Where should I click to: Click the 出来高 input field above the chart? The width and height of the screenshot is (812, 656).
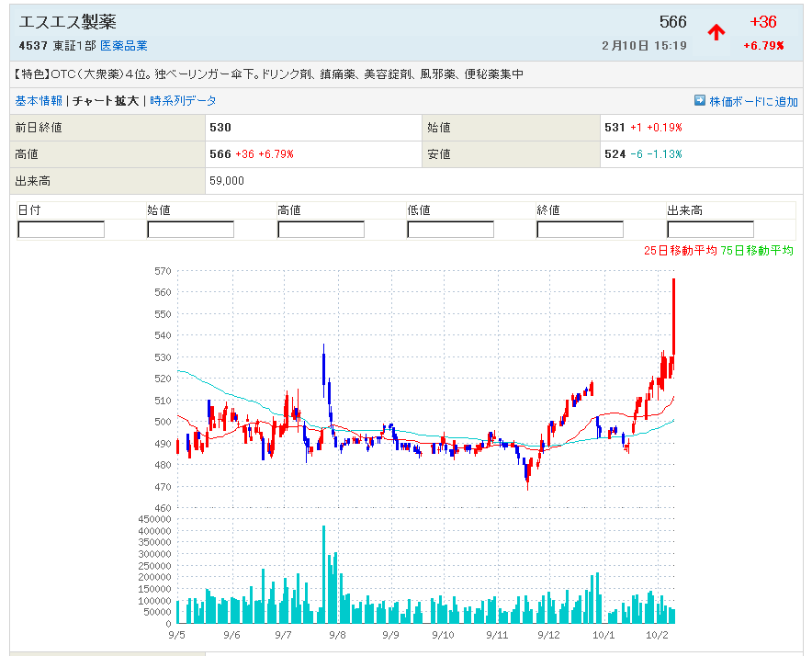(x=711, y=229)
